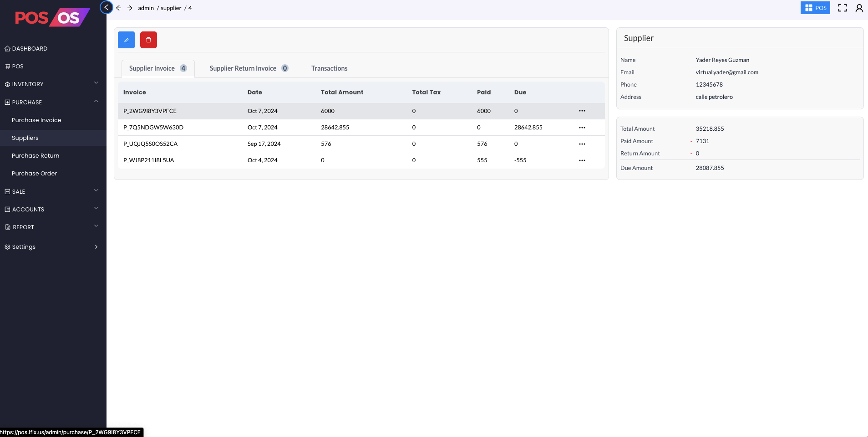Open the Dashboard from the sidebar
Viewport: 868px width, 437px height.
30,48
